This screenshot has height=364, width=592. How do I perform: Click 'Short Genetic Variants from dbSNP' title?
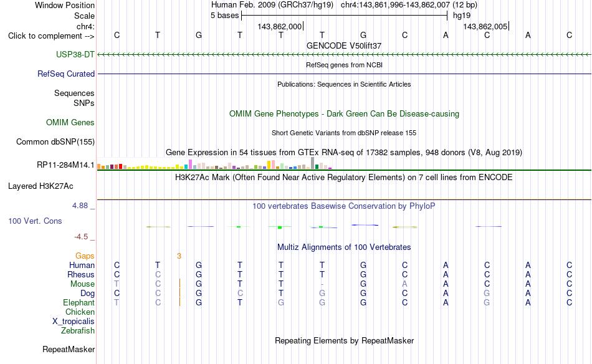click(344, 133)
